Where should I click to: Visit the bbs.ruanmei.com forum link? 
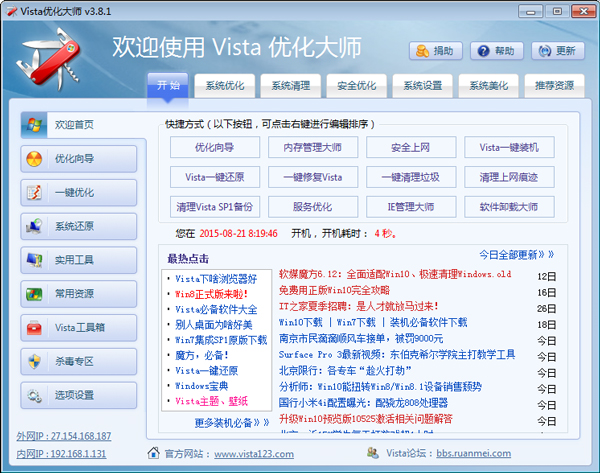[473, 453]
